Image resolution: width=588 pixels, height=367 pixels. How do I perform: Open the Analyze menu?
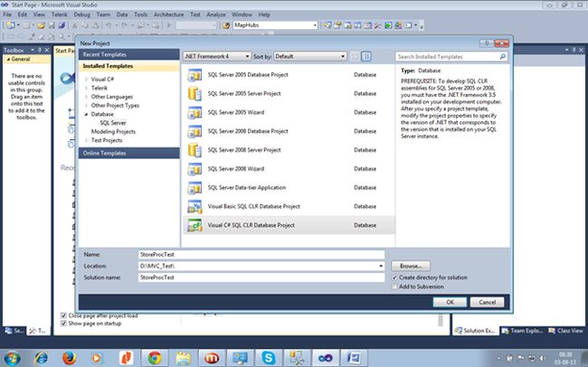pyautogui.click(x=216, y=14)
